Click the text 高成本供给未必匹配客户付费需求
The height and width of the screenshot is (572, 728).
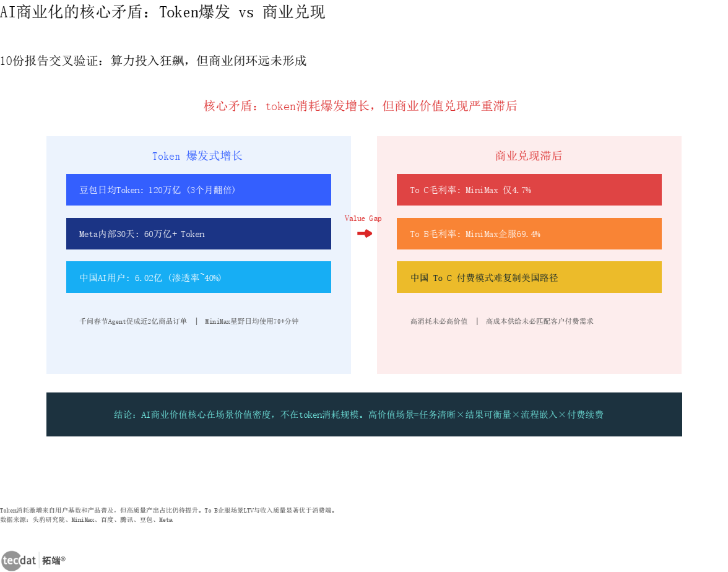click(x=540, y=321)
